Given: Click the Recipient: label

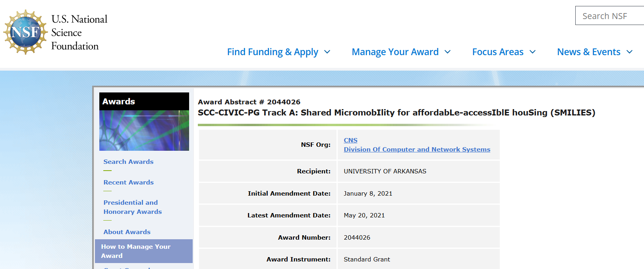Looking at the screenshot, I should click(x=314, y=171).
